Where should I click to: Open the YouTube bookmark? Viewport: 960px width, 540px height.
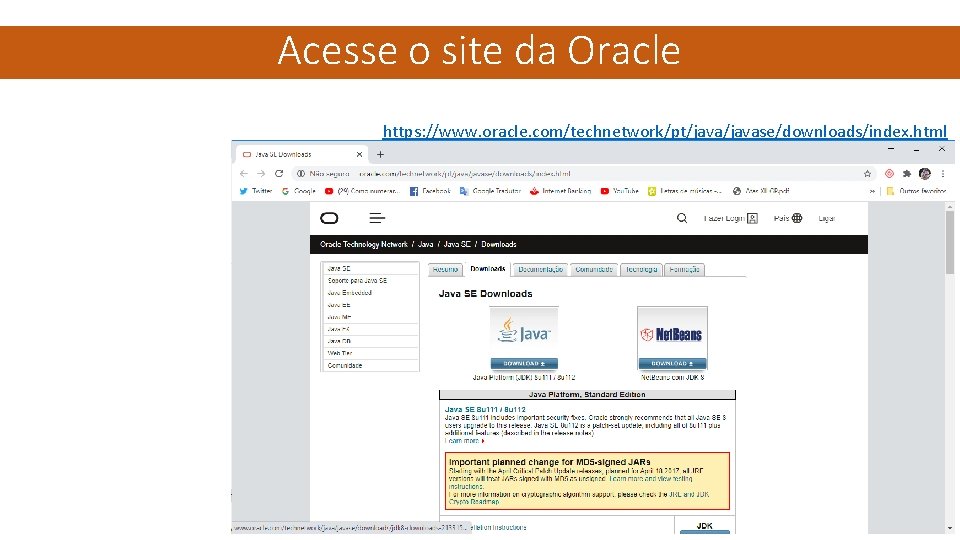coord(620,191)
